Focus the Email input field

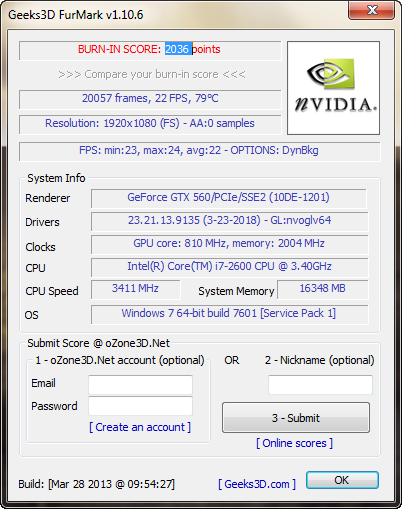coord(140,384)
